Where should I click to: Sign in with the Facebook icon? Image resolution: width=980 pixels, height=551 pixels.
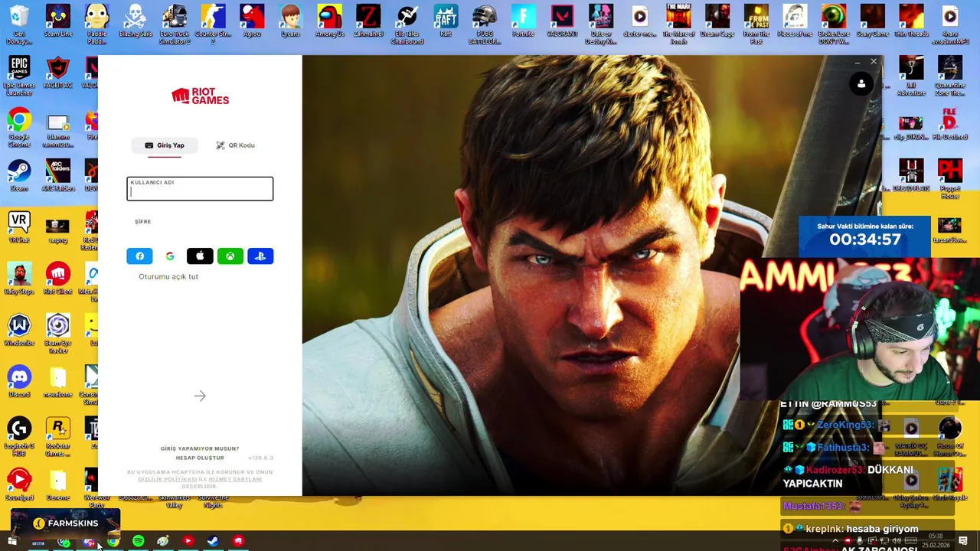coord(139,256)
